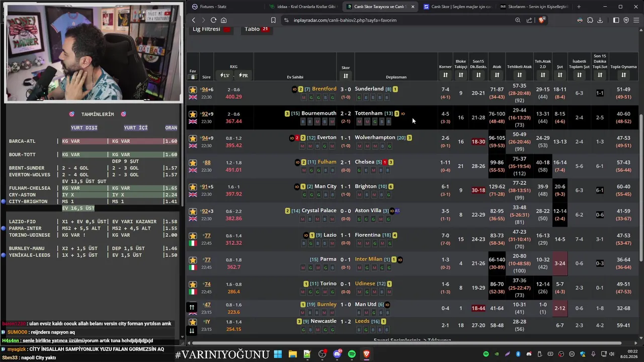Image resolution: width=644 pixels, height=362 pixels.
Task: Toggle favorite star for Lazio vs Fiorentina
Action: [193, 235]
